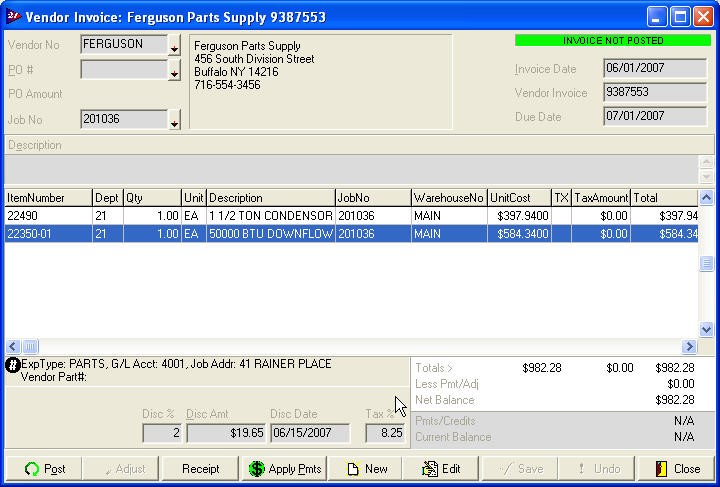720x487 pixels.
Task: Click the TX column header
Action: 561,198
